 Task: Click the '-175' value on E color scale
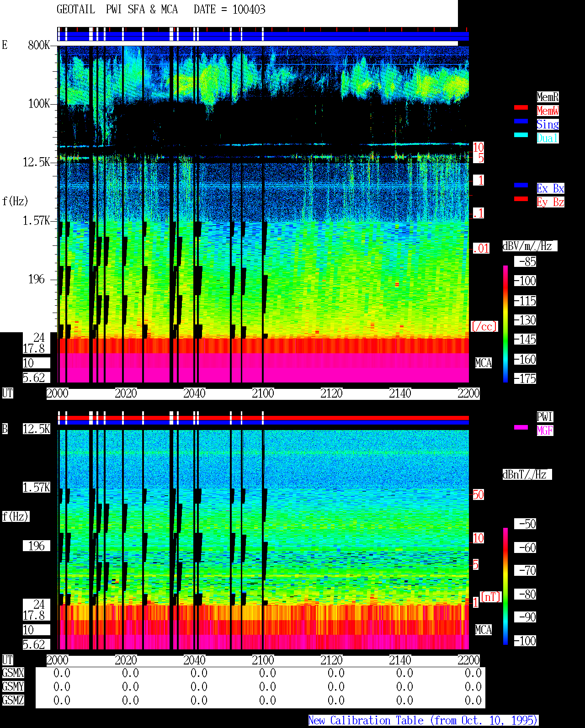click(x=526, y=378)
